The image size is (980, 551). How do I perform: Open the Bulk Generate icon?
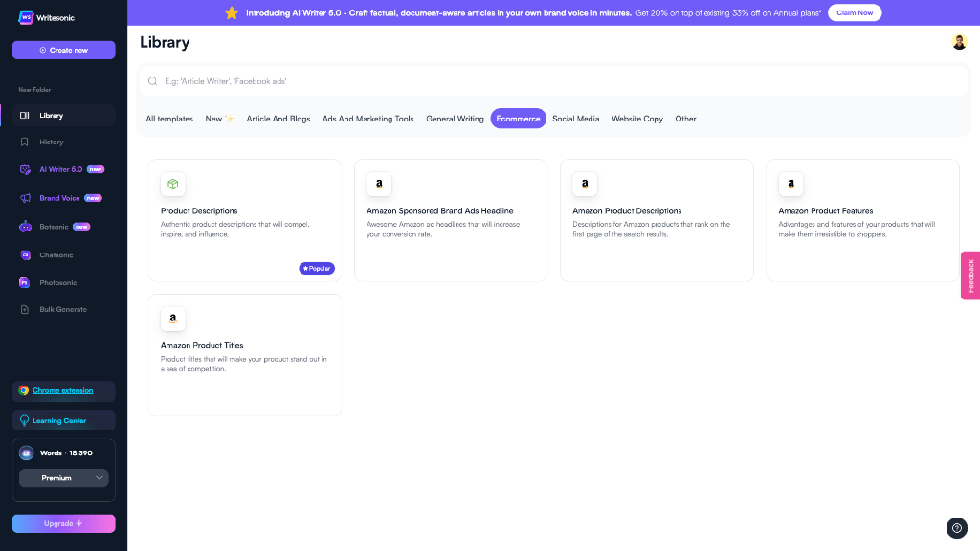click(24, 309)
